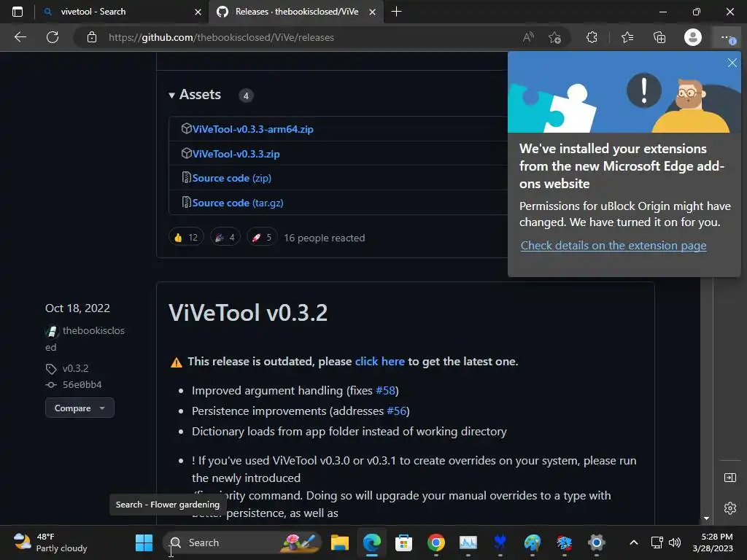Screen dimensions: 747x560
Task: Open Read aloud in address bar
Action: pyautogui.click(x=528, y=37)
